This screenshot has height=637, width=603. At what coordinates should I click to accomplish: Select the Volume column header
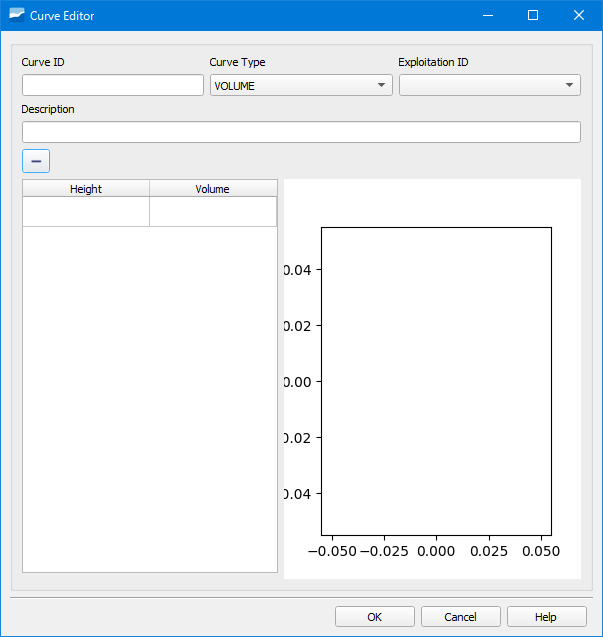213,189
